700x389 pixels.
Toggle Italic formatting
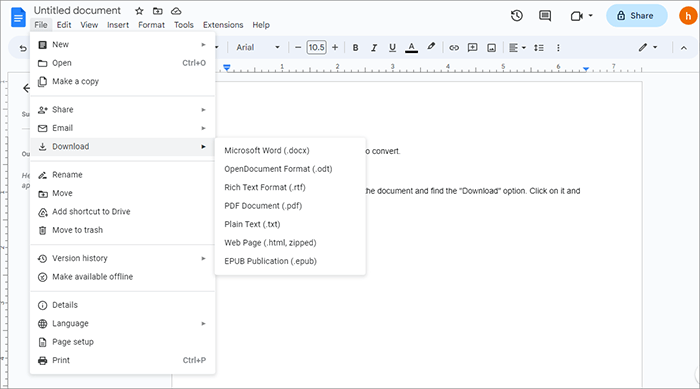pos(374,47)
